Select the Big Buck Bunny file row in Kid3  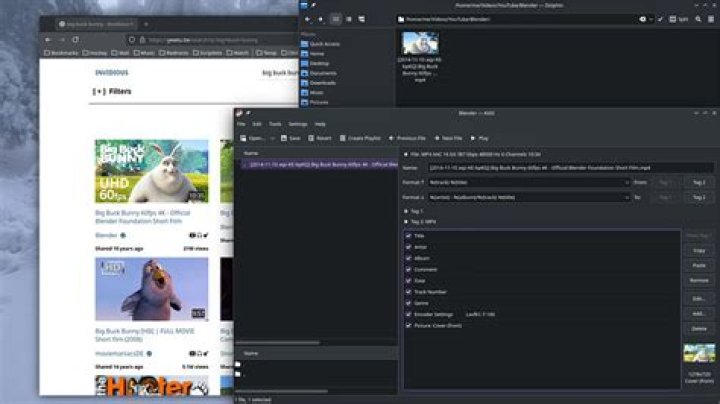[319, 164]
